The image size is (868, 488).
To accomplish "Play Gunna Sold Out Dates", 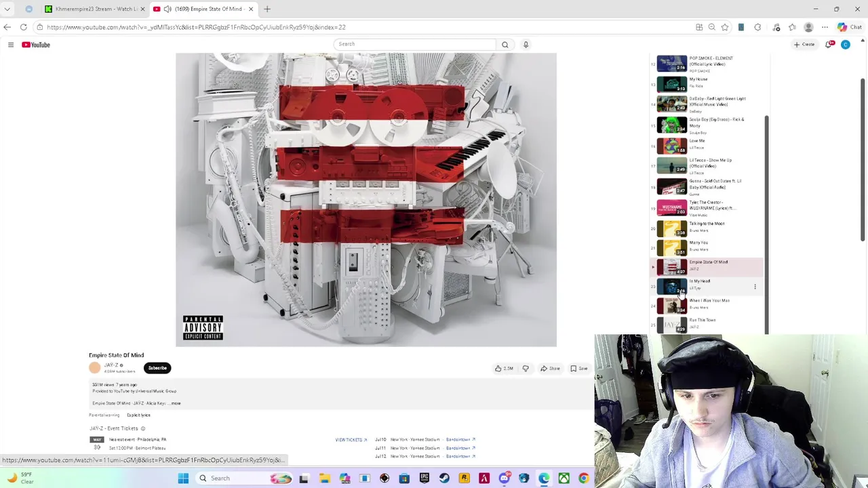I will 705,186.
